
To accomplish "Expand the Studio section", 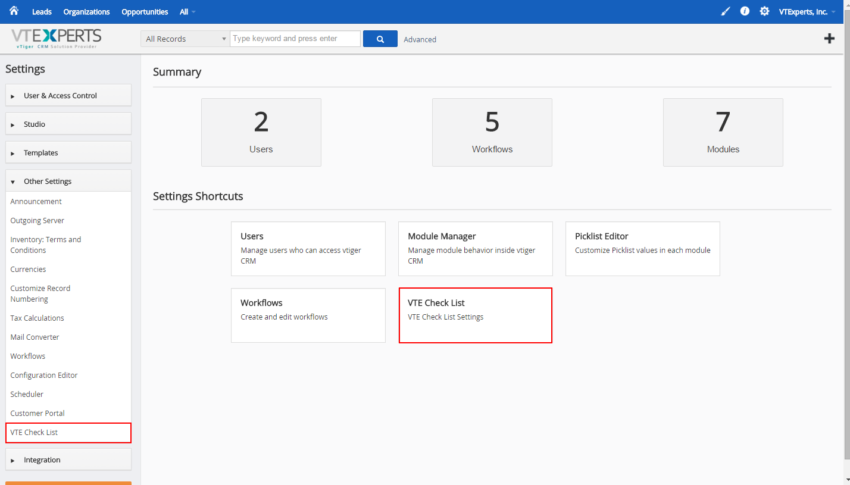I will (68, 124).
